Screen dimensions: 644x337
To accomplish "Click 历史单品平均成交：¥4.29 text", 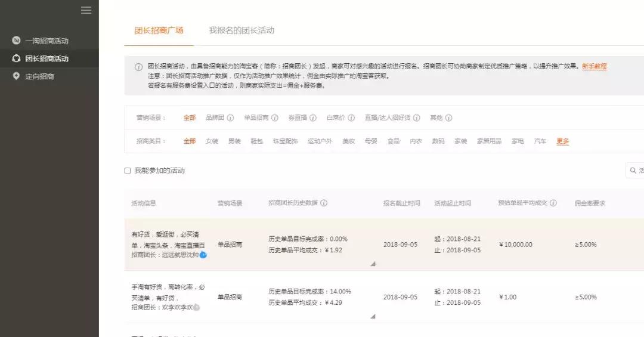I will 305,303.
